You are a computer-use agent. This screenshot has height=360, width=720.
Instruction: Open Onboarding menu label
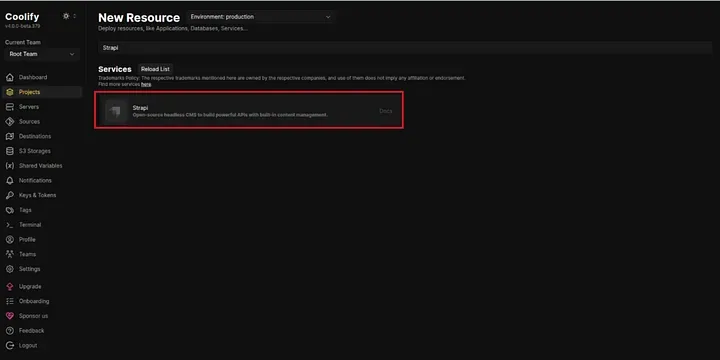tap(34, 301)
